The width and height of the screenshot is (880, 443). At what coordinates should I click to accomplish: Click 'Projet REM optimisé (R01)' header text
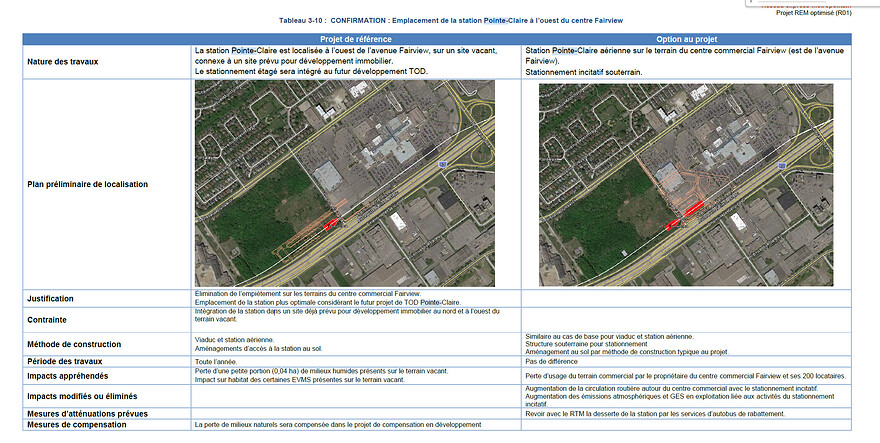click(x=814, y=12)
